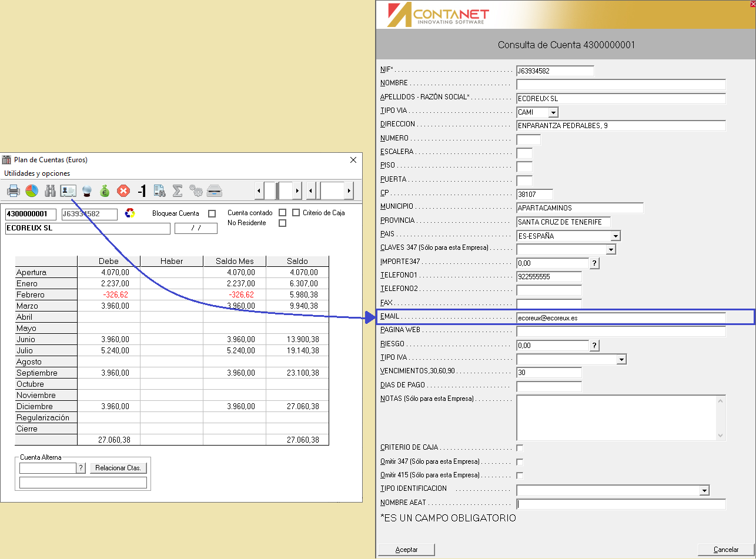The width and height of the screenshot is (756, 559).
Task: Open Utilidades y opciones menu
Action: (x=37, y=173)
